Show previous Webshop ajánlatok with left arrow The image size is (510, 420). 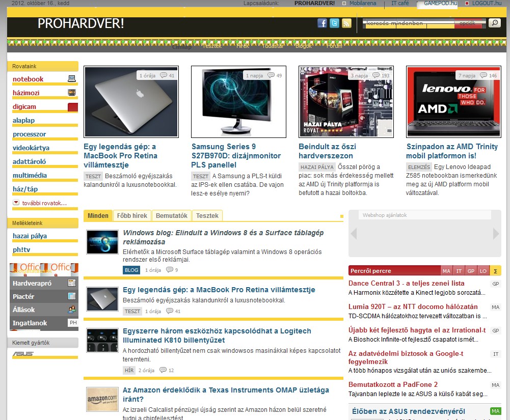pos(354,233)
